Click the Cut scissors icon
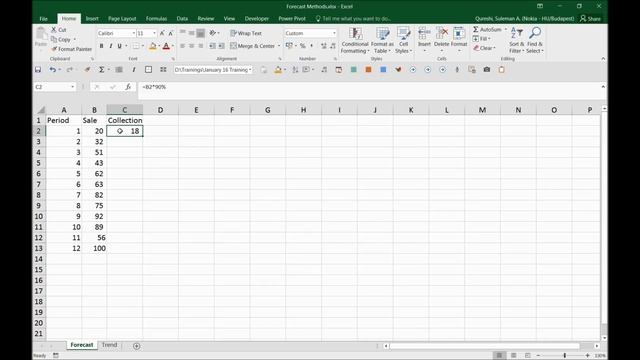The width and height of the screenshot is (640, 360). coord(53,30)
